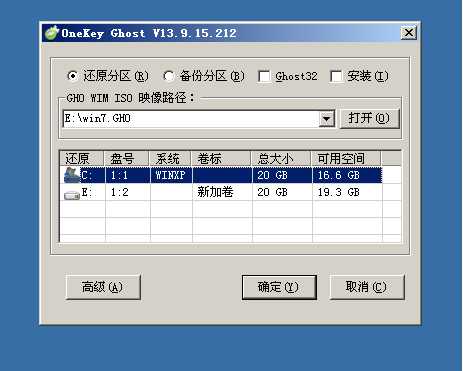Click the 盘号 column header

[x=127, y=158]
